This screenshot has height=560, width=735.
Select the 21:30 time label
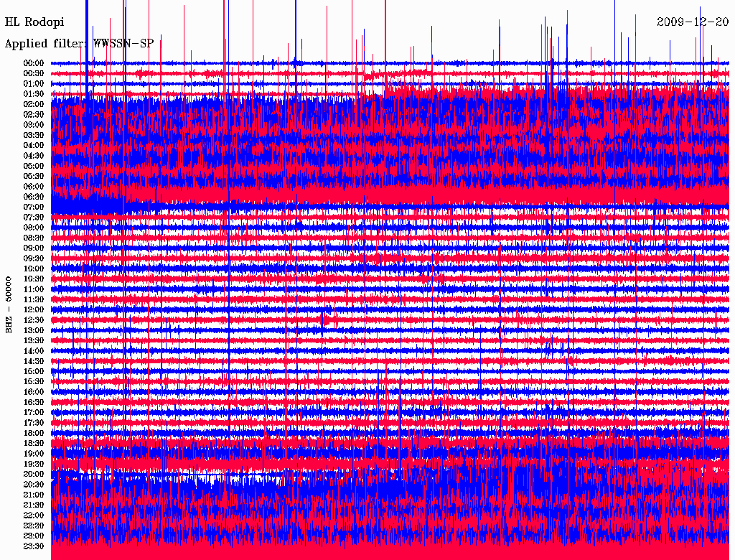(34, 505)
